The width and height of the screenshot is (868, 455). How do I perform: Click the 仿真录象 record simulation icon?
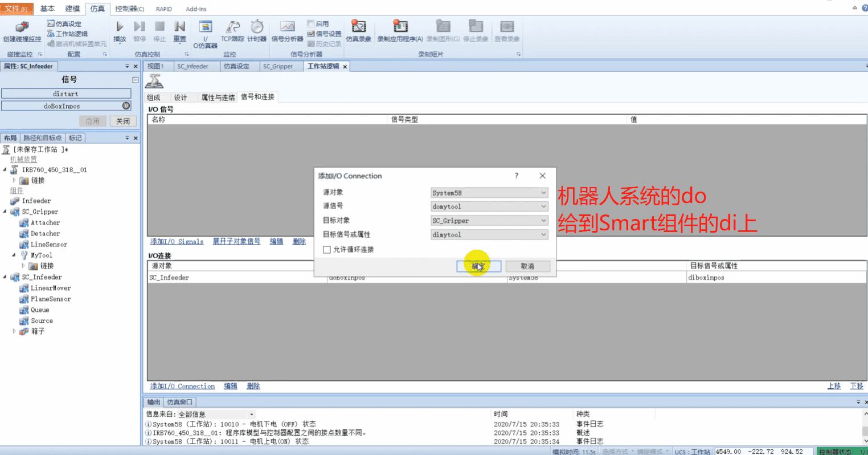(x=359, y=27)
